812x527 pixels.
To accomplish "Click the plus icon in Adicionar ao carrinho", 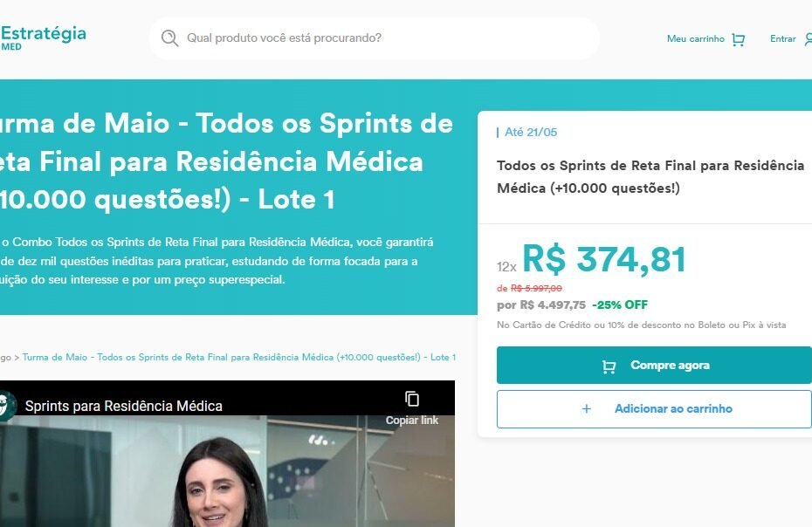I will point(586,409).
